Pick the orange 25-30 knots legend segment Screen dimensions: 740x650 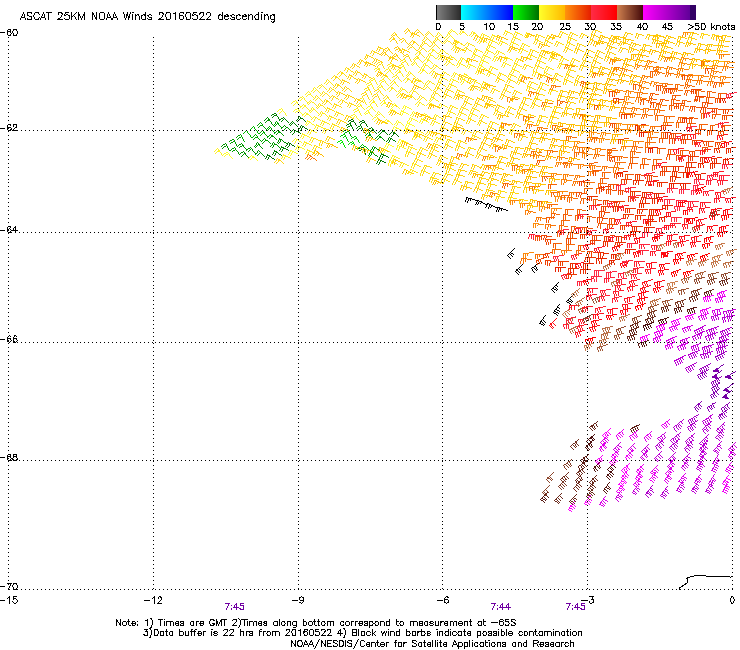click(x=578, y=12)
